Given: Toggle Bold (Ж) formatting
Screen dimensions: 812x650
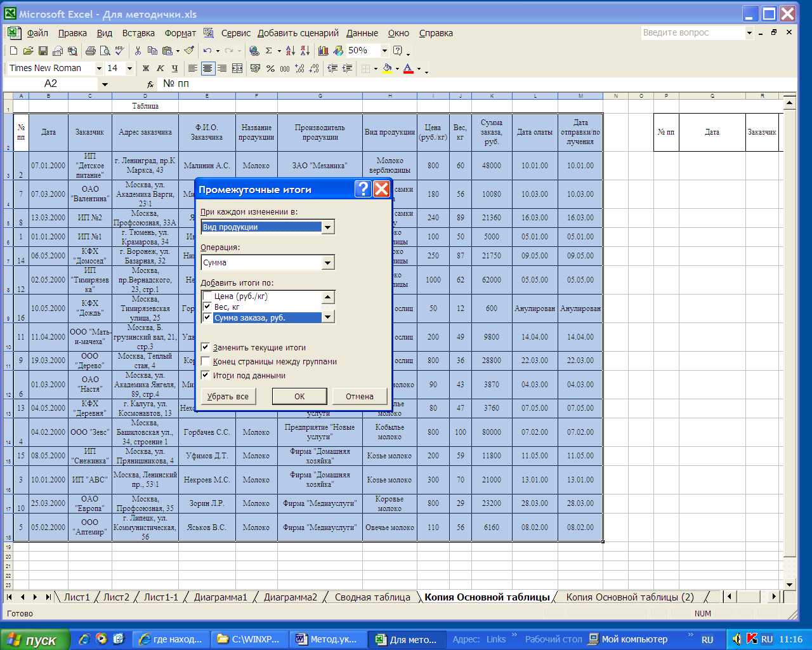Looking at the screenshot, I should point(146,69).
